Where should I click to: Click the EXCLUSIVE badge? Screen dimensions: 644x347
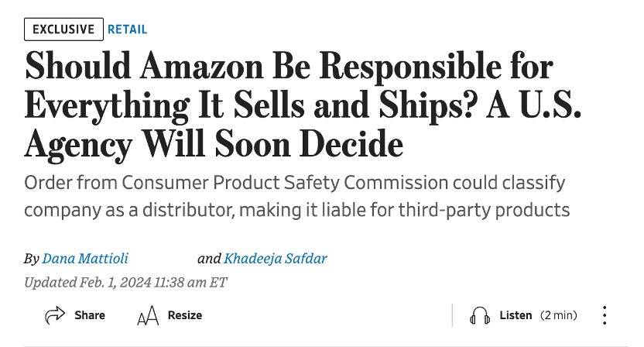coord(63,29)
